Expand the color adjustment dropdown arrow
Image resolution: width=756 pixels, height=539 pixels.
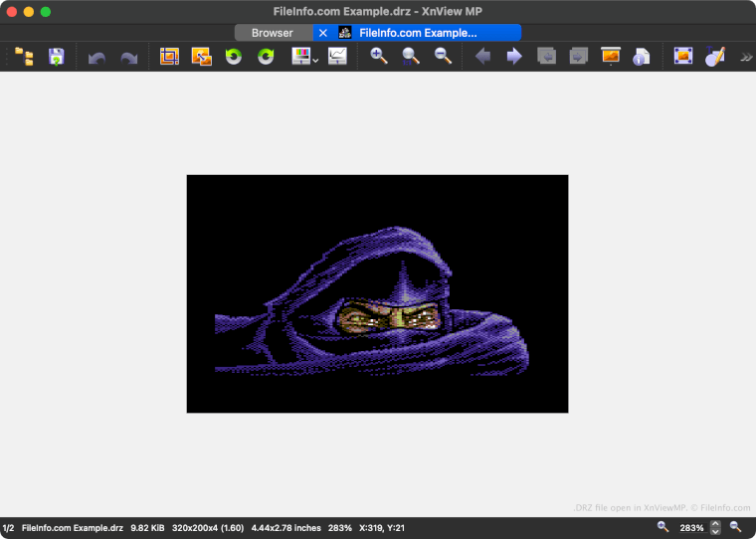(x=315, y=60)
